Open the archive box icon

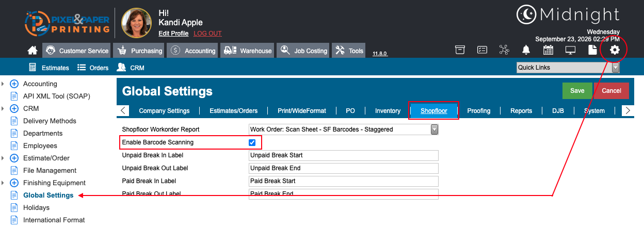[460, 50]
